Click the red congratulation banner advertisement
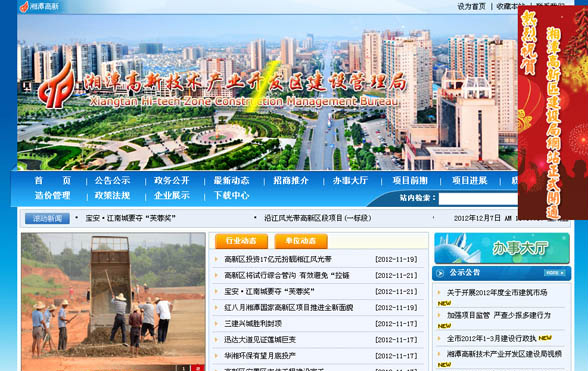 click(553, 113)
